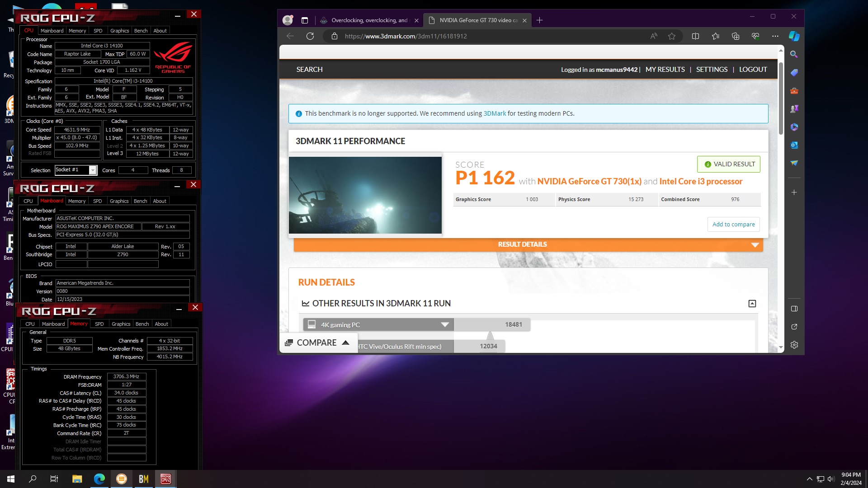Open the Socket #1 selection dropdown in CPU-Z
Screen dimensions: 868x488
coord(93,170)
